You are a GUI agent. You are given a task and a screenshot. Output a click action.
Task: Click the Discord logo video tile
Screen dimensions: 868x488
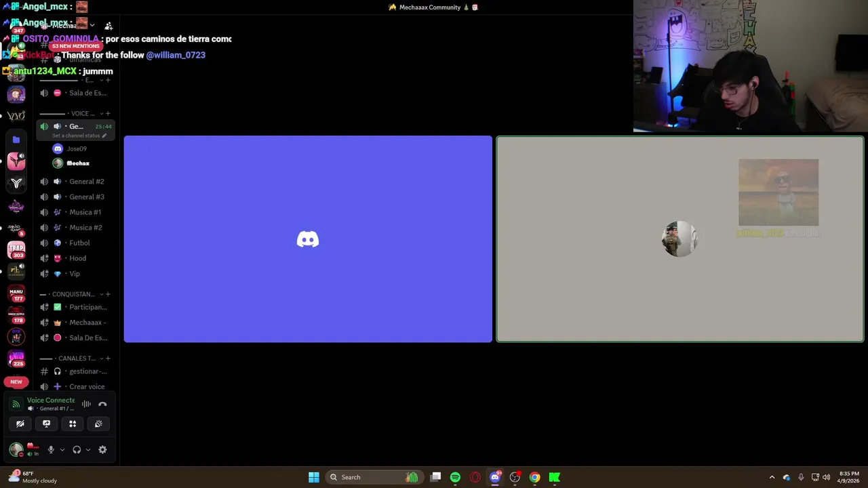308,239
